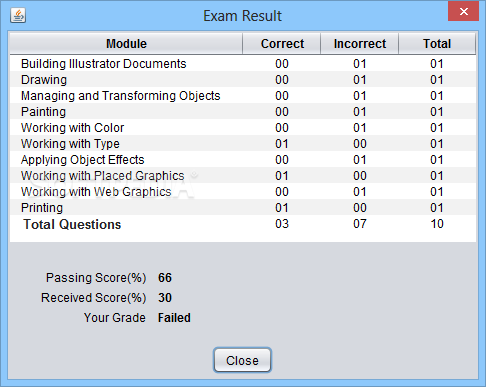Image resolution: width=486 pixels, height=387 pixels.
Task: Select the Working with Color row
Action: (243, 127)
